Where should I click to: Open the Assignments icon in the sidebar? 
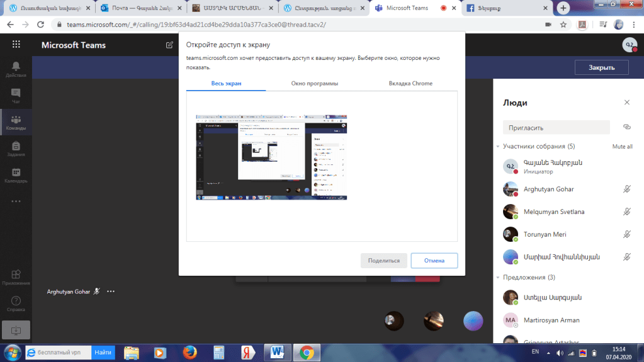pos(16,149)
